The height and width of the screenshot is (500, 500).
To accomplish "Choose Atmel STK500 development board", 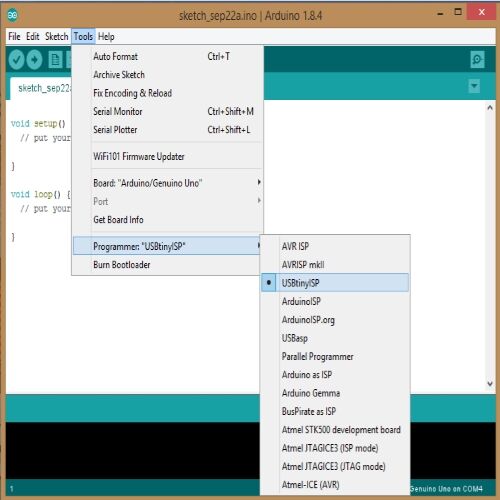I will tap(335, 430).
